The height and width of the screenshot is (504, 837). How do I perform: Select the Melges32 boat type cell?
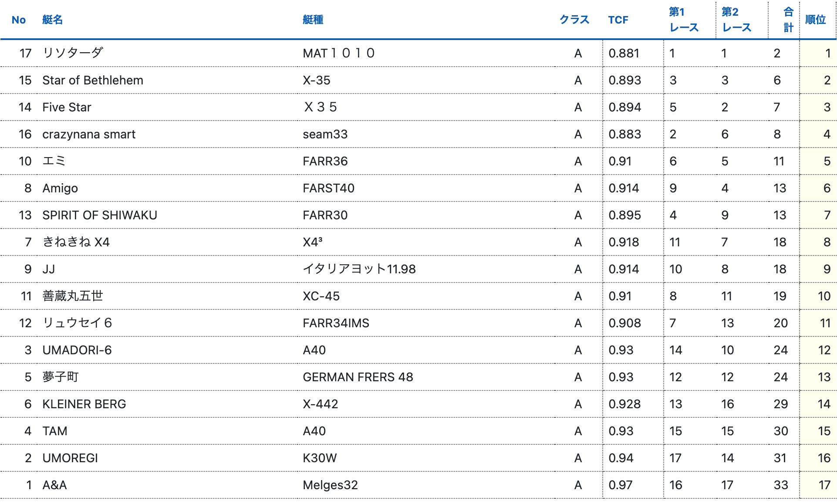pyautogui.click(x=330, y=485)
